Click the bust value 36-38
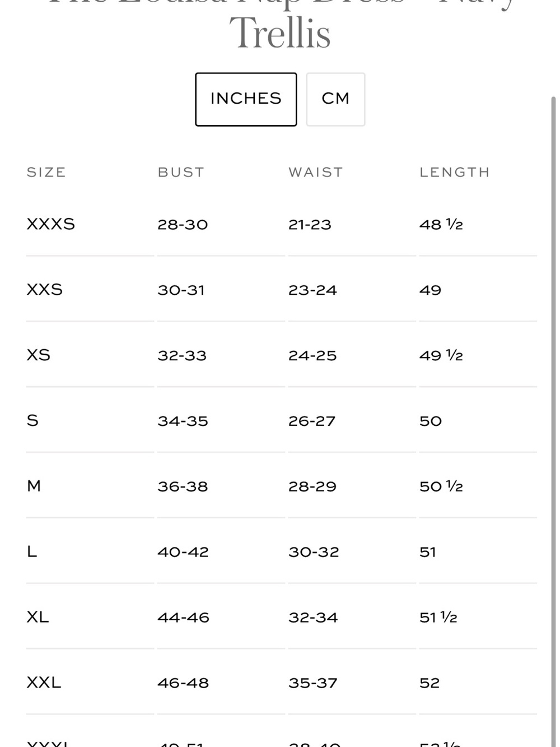The width and height of the screenshot is (560, 747). [183, 486]
